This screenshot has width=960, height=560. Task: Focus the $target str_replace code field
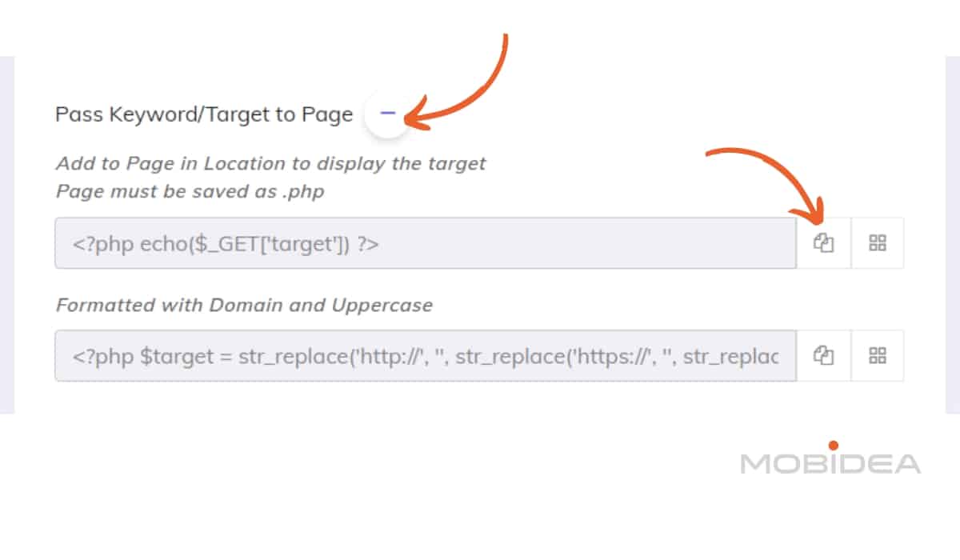[x=426, y=355]
